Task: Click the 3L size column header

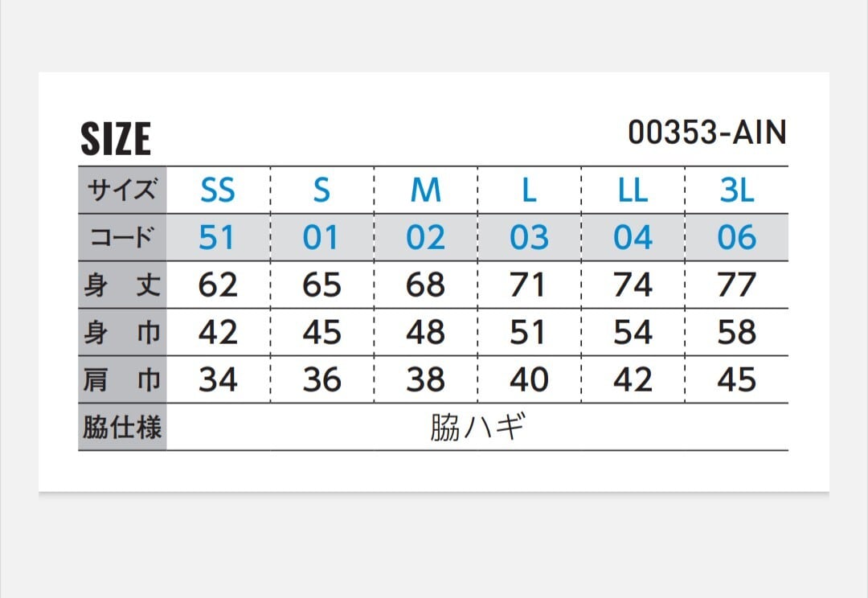Action: [x=736, y=190]
